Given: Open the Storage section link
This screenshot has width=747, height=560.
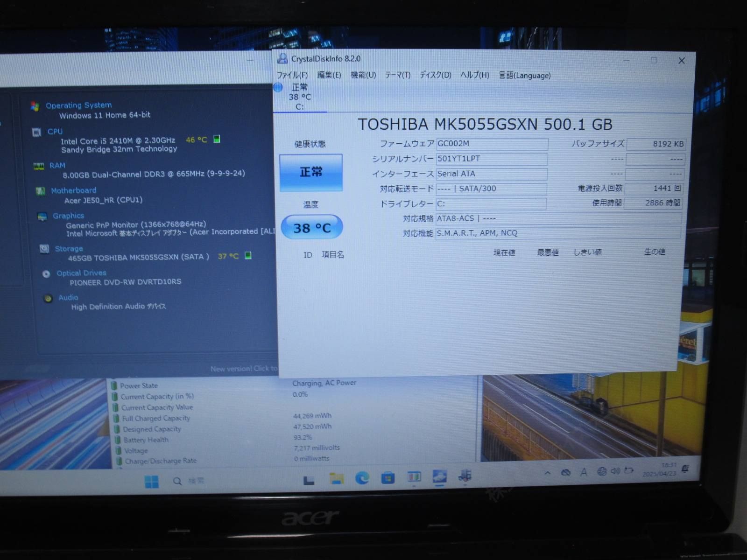Looking at the screenshot, I should point(69,249).
